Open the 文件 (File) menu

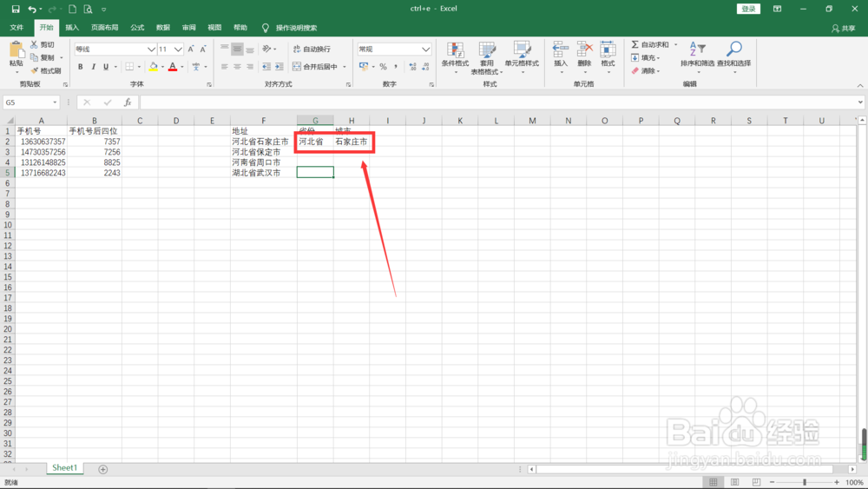[x=16, y=28]
